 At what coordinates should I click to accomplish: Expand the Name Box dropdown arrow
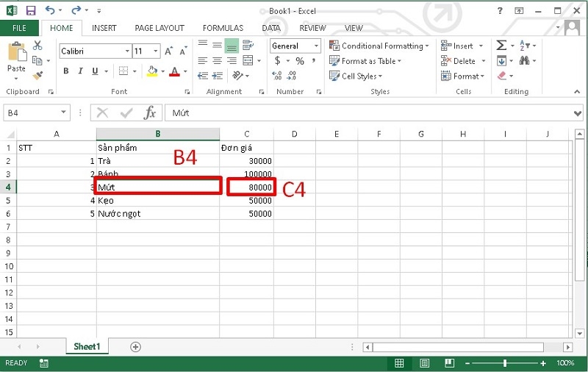63,112
